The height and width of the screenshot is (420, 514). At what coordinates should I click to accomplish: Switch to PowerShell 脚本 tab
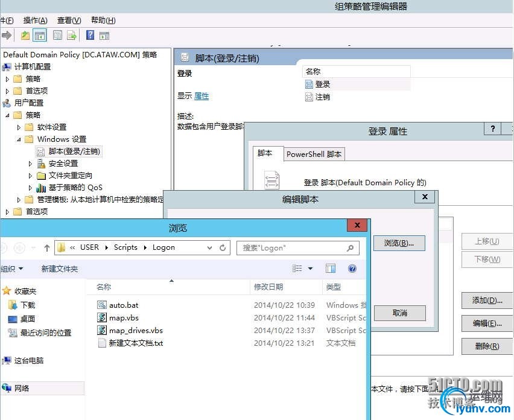coord(314,154)
